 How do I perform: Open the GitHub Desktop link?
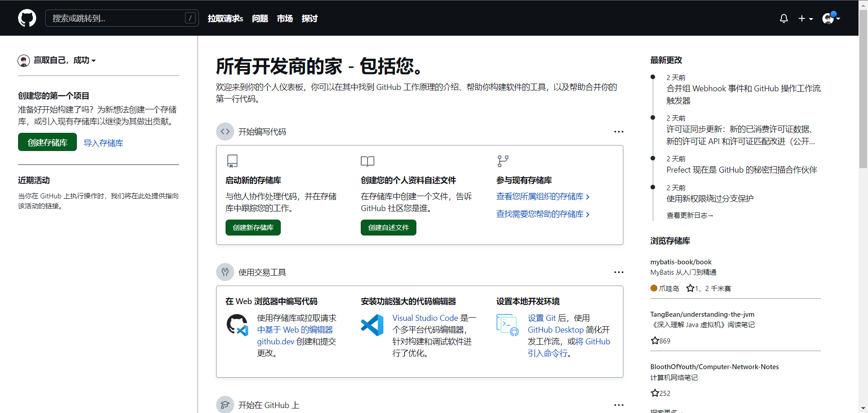point(556,330)
